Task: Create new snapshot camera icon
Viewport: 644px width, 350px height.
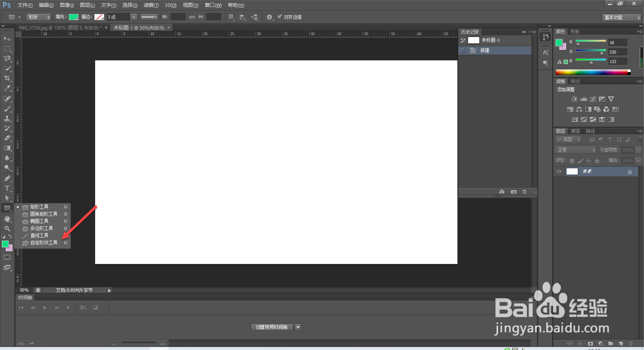Action: [513, 192]
